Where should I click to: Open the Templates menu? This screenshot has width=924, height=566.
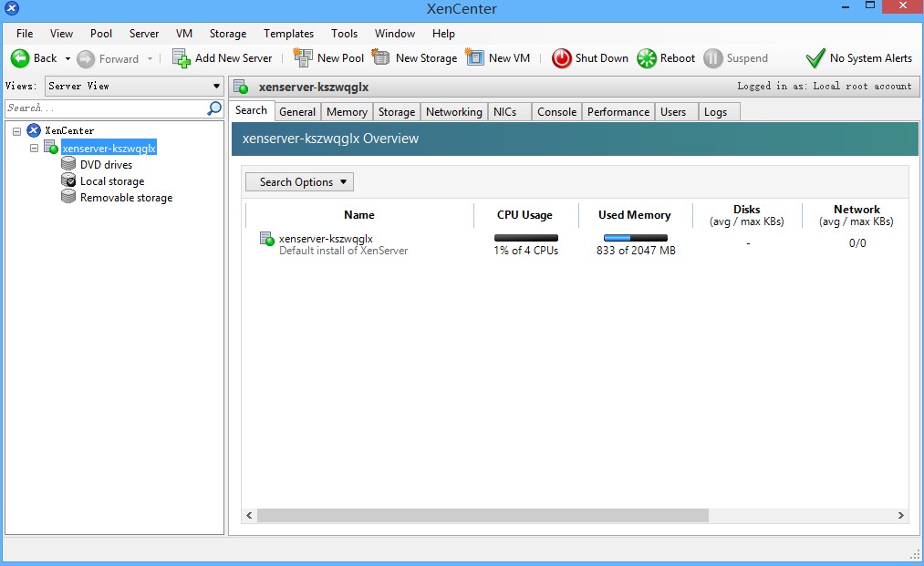pos(289,34)
